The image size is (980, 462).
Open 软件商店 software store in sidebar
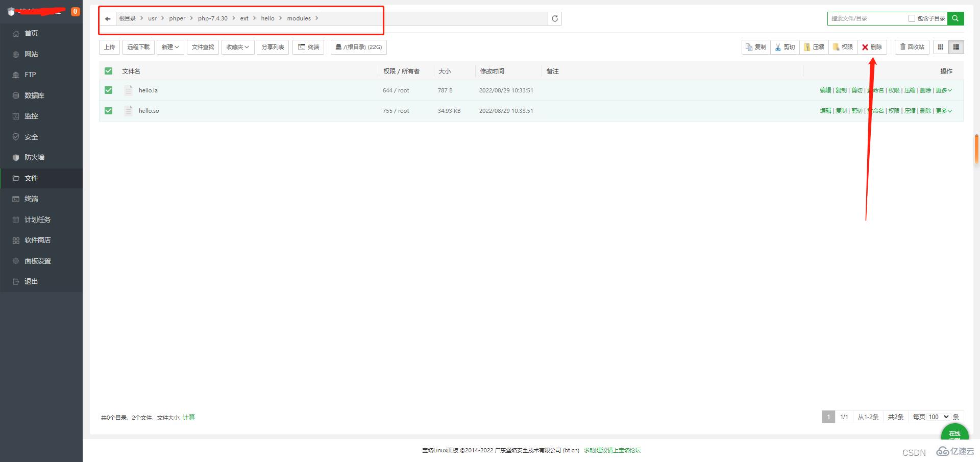(x=41, y=240)
